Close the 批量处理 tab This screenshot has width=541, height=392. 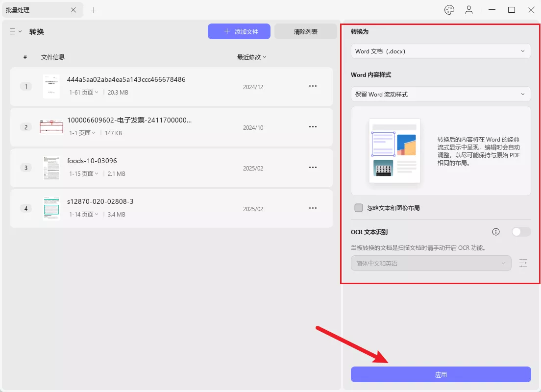click(73, 10)
